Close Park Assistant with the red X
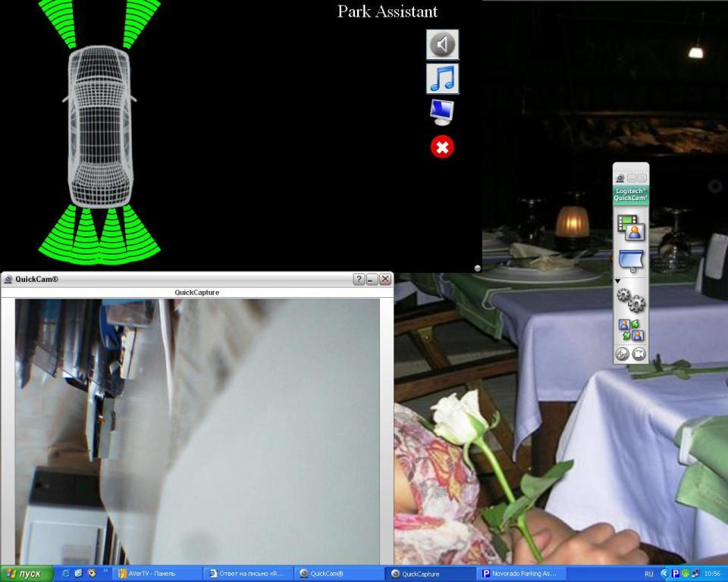The width and height of the screenshot is (728, 582). pyautogui.click(x=442, y=147)
